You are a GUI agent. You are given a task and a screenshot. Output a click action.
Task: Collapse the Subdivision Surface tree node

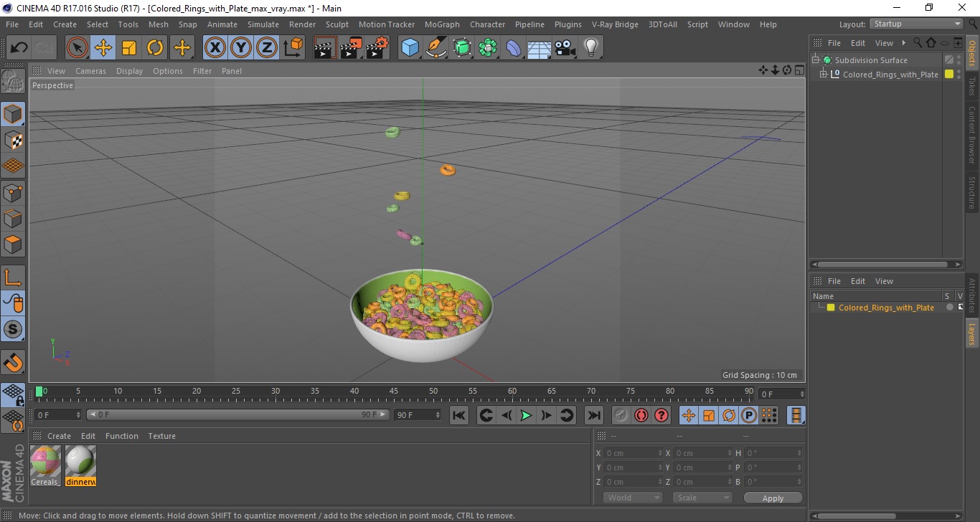coord(816,60)
